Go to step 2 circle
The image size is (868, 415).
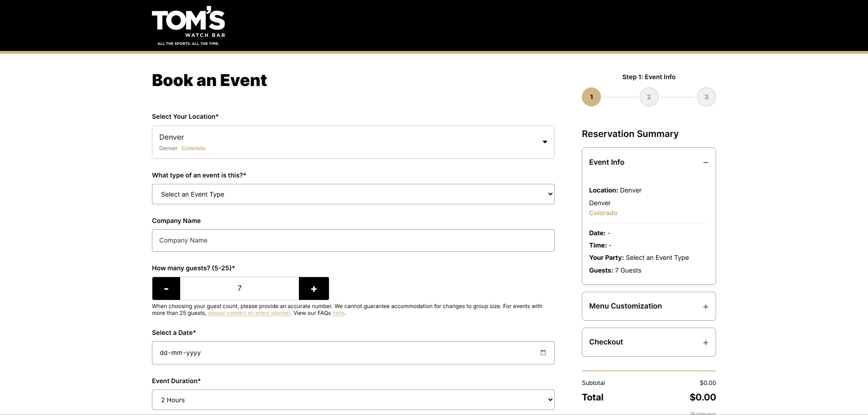649,97
